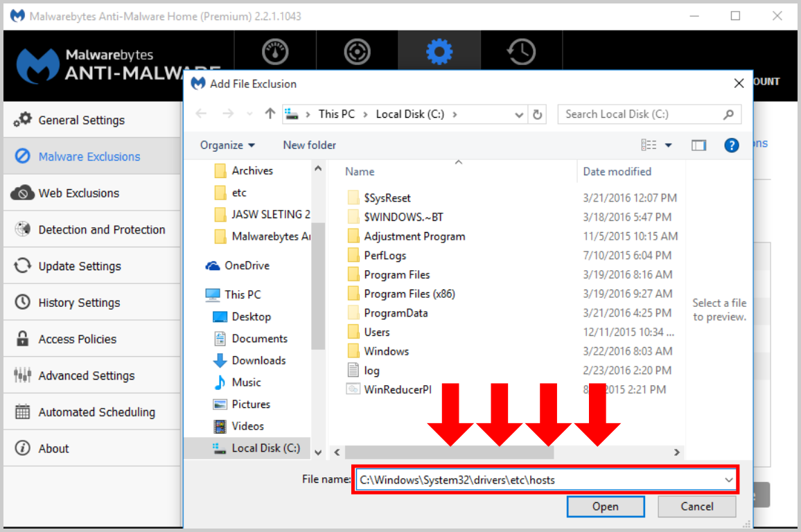Click the Automated Scheduling calendar icon

pyautogui.click(x=22, y=411)
